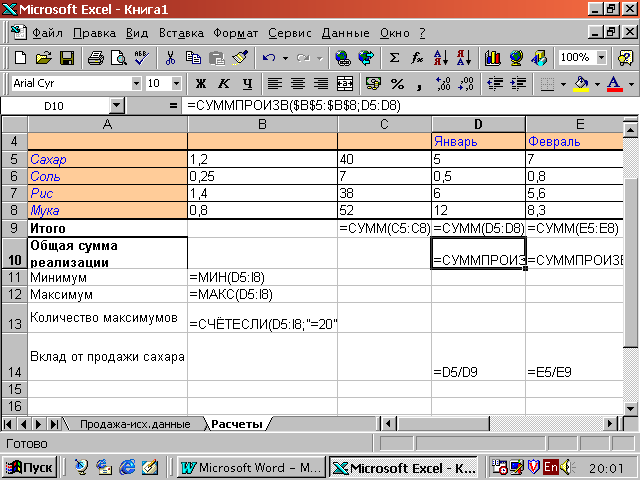The image size is (640, 480).
Task: Click the AutoSum sigma icon
Action: pos(394,58)
